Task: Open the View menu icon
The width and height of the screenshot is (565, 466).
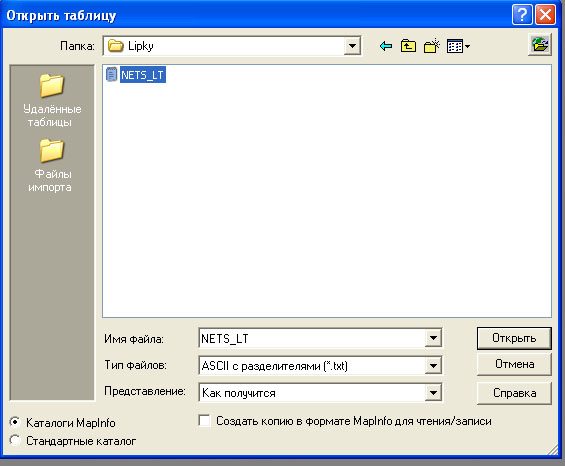Action: (x=458, y=46)
